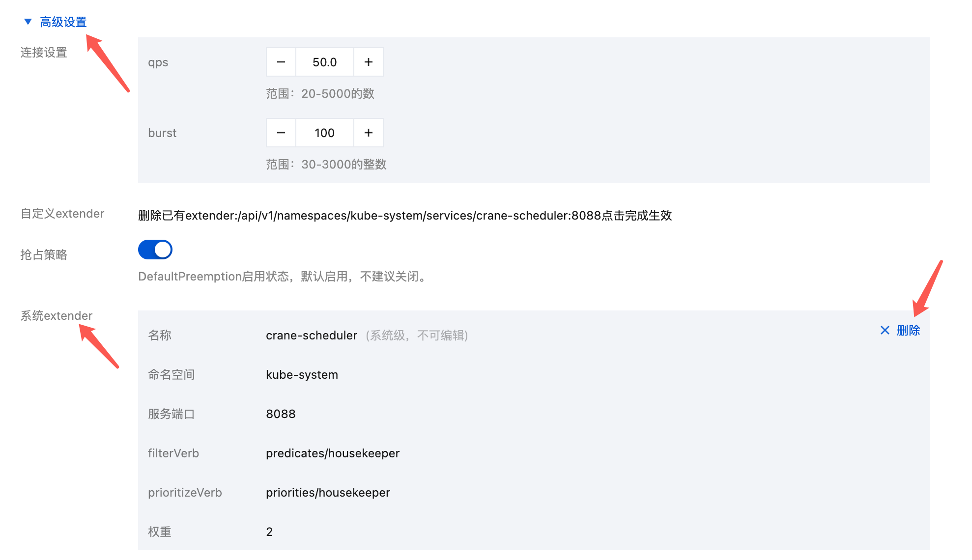Screen dimensions: 972x560
Task: Click the 高级设置 heading link
Action: (x=63, y=22)
